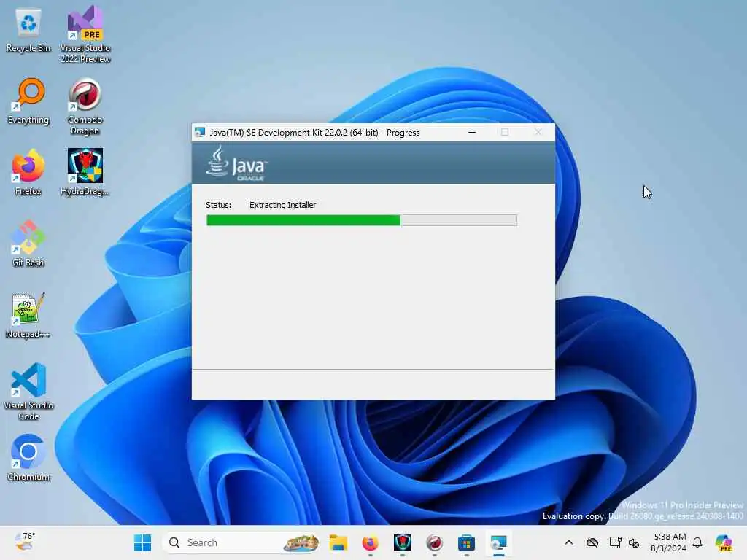This screenshot has width=747, height=560.
Task: Select the Chromium desktop shortcut
Action: click(28, 458)
